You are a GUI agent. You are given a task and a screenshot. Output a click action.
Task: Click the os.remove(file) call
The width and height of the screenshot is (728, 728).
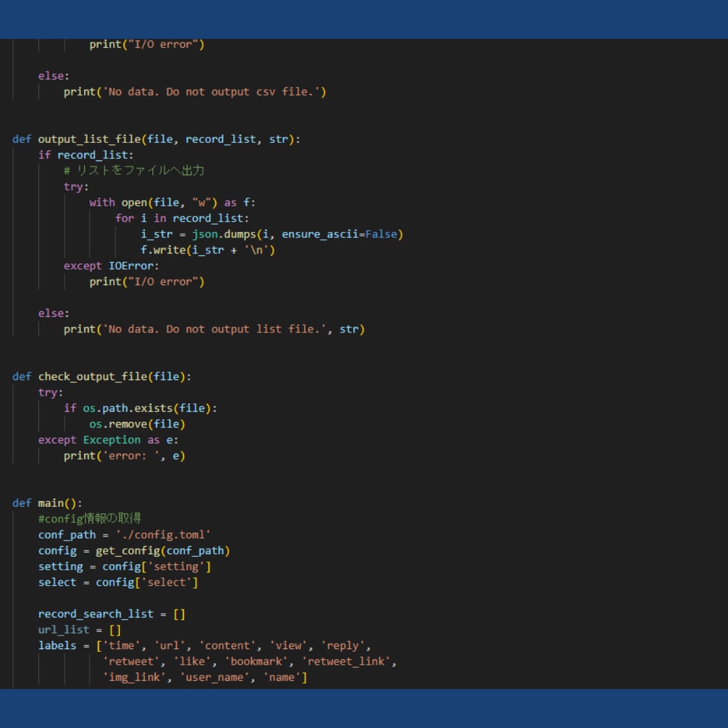138,425
